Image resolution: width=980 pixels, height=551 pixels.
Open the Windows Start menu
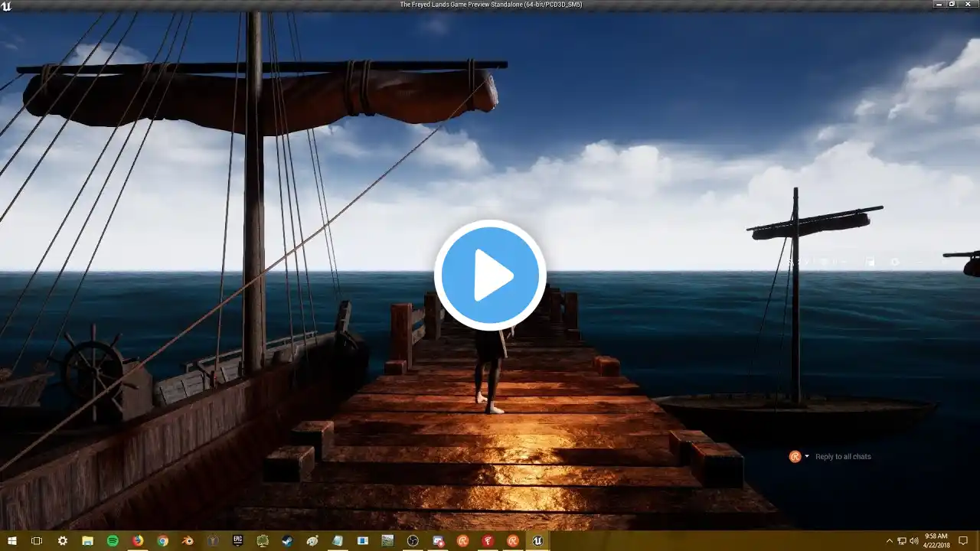coord(12,541)
